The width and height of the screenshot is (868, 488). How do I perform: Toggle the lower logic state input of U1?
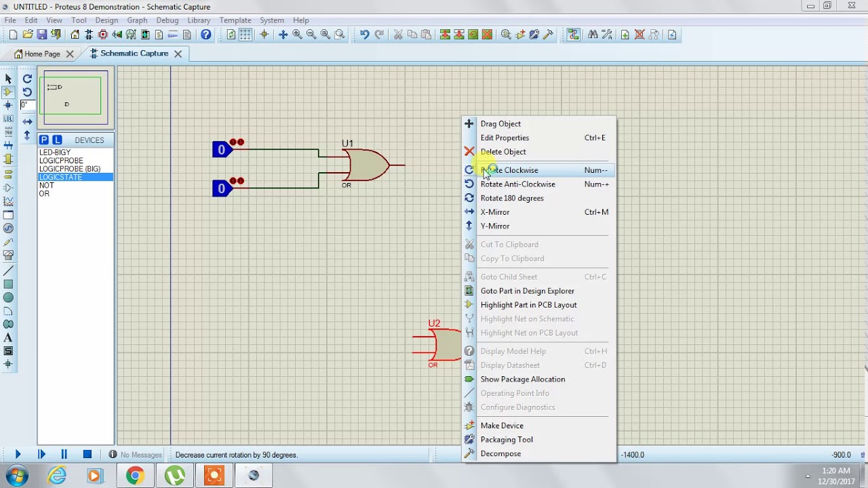click(x=222, y=188)
